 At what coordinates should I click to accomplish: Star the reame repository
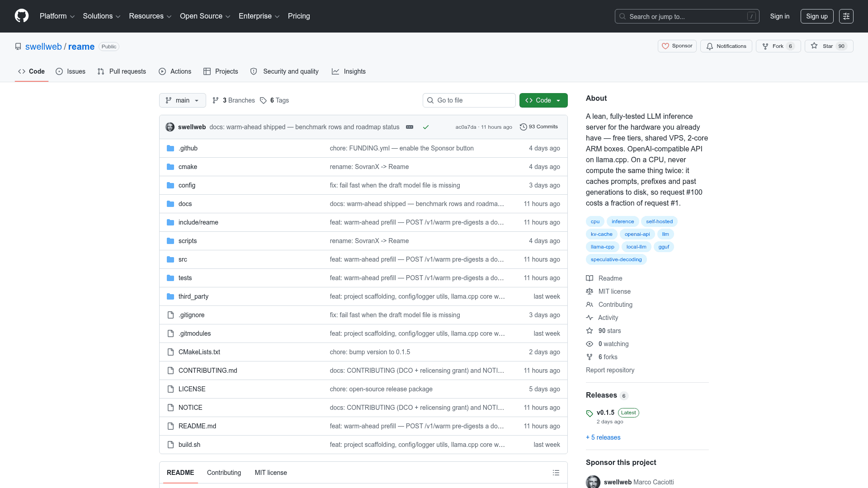(x=829, y=46)
